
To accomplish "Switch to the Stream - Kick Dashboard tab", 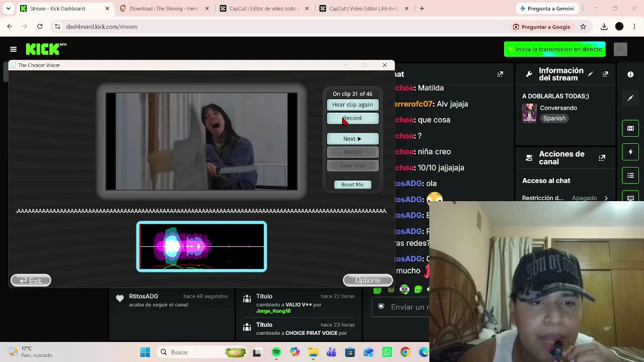I will (64, 9).
